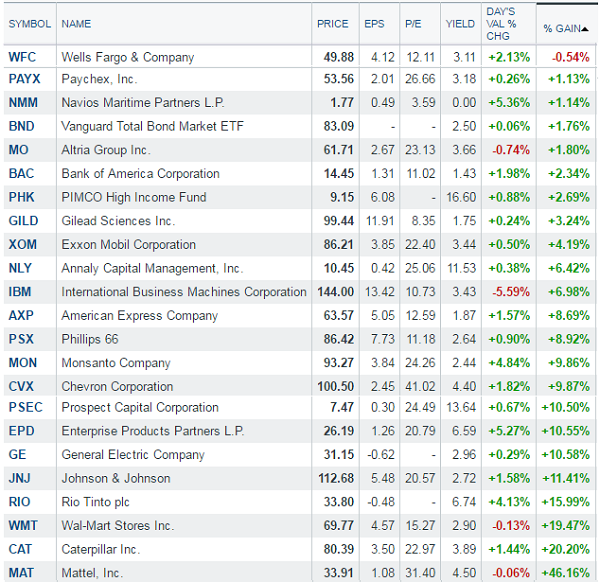This screenshot has height=582, width=600.
Task: Open the JNJ symbol link
Action: click(x=20, y=478)
